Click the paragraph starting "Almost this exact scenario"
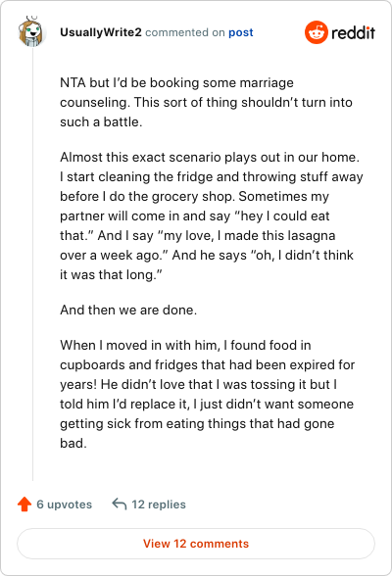Viewport: 392px width, 576px height. (x=212, y=216)
